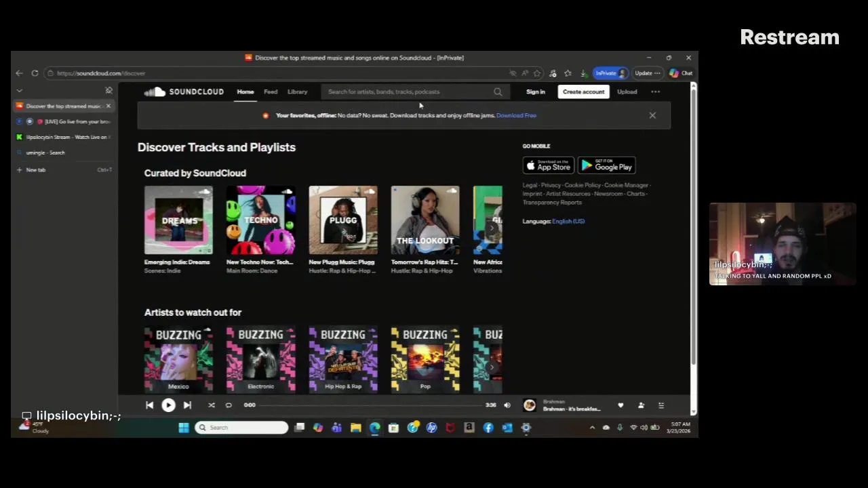Screen dimensions: 868x488
Task: Open the Amazon app on taskbar
Action: 469,428
